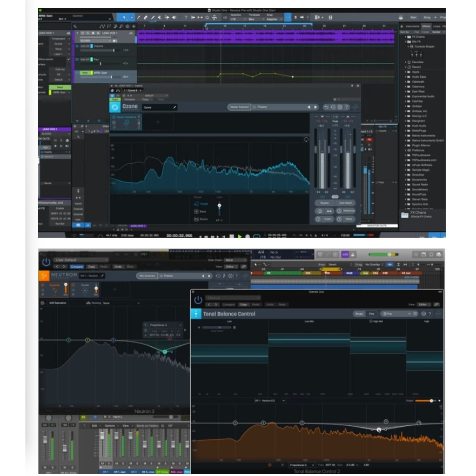Viewport: 476px width, 476px height.
Task: Click the Studio One play button
Action: (x=240, y=236)
